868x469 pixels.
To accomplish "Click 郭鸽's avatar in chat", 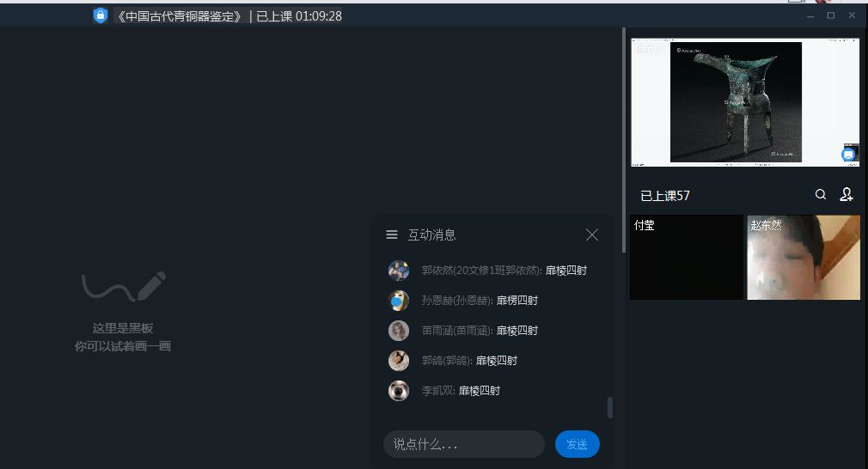I will pyautogui.click(x=399, y=361).
